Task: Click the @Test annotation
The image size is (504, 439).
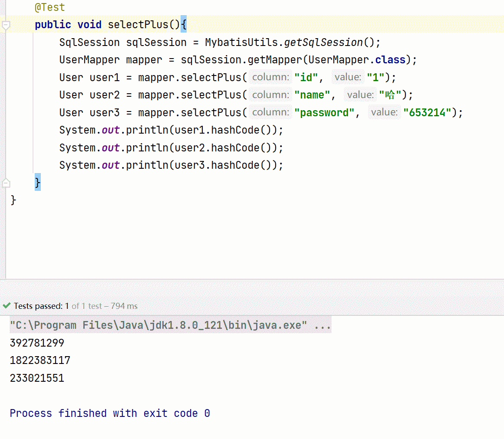Action: coord(50,7)
